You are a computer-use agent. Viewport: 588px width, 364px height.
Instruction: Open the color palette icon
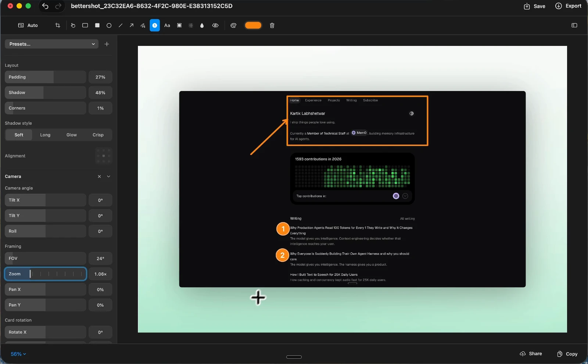(x=233, y=25)
